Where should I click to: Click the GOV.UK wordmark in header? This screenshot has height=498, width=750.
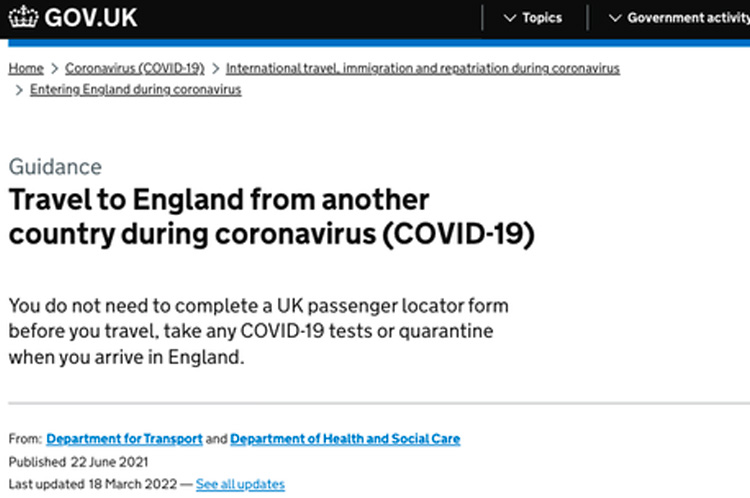(91, 18)
